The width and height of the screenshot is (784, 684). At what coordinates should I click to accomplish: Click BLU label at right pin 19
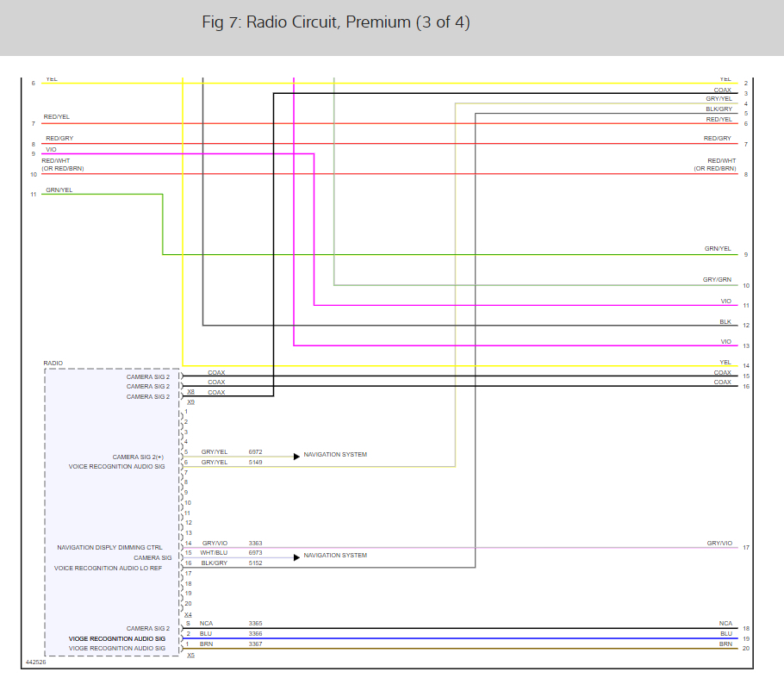[x=726, y=634]
